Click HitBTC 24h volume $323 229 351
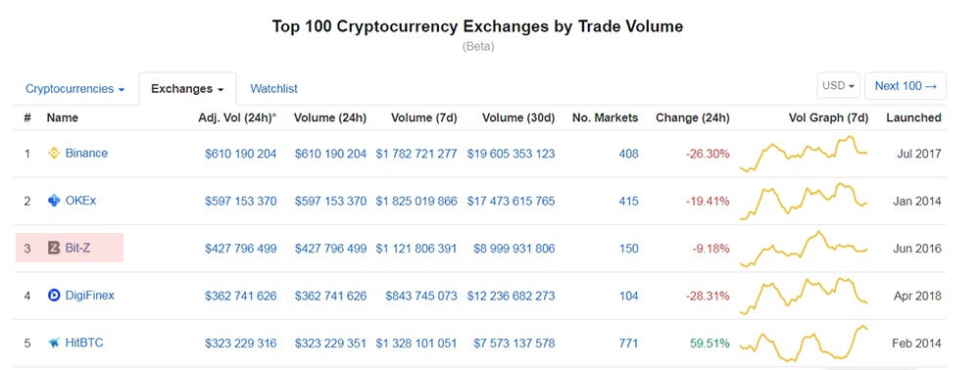The height and width of the screenshot is (370, 980). pos(330,344)
